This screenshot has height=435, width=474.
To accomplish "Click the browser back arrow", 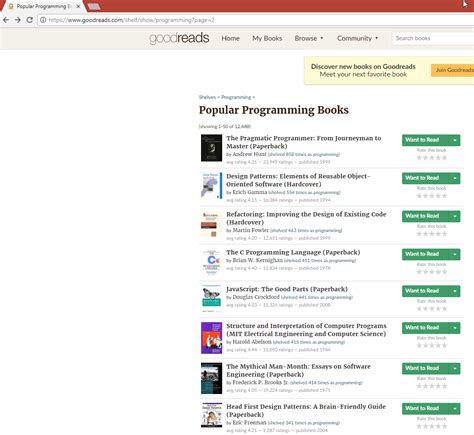I will click(6, 20).
